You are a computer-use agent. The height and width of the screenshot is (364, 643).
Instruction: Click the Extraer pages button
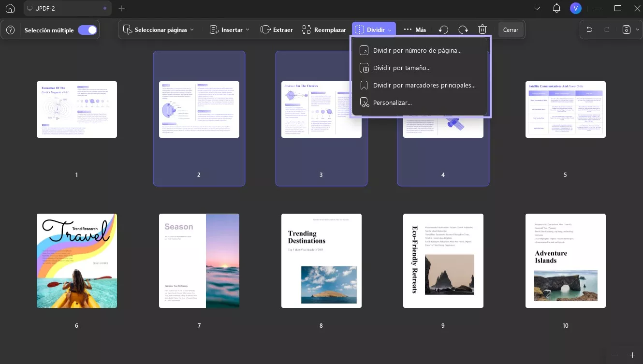[277, 29]
